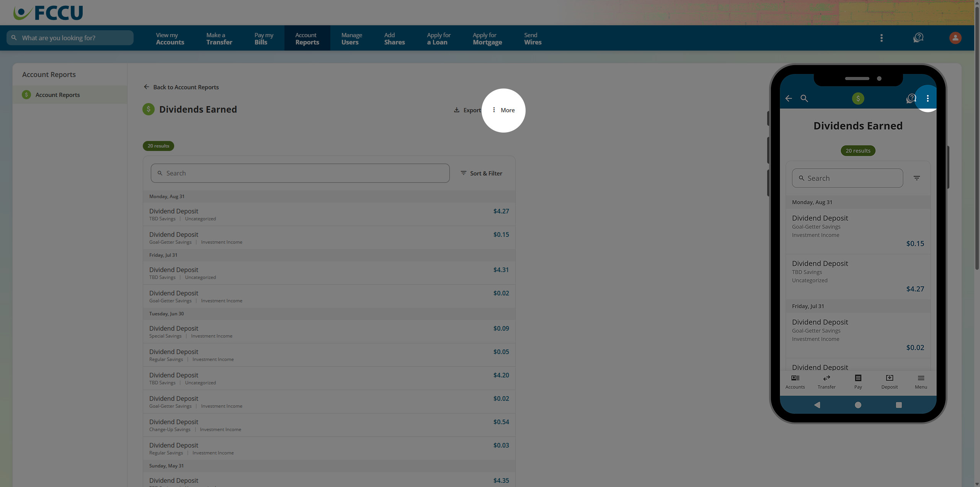Screen dimensions: 980x487
Task: Tap Transfer in phone bottom bar
Action: 826,382
